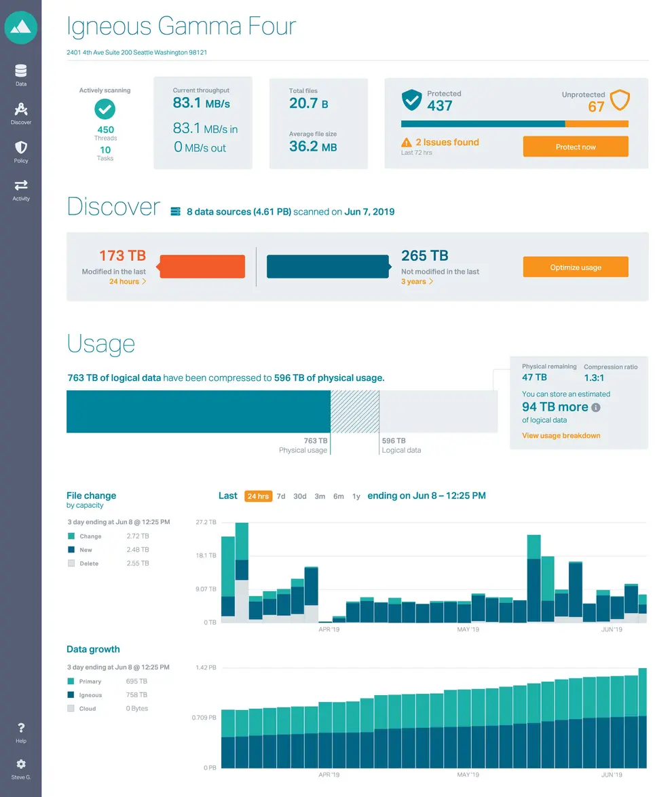672x797 pixels.
Task: Click the orange modified 173 TB bar
Action: [202, 266]
